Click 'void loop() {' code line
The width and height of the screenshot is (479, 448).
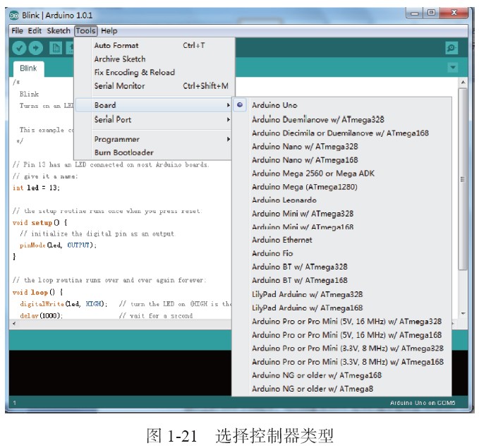coord(37,293)
